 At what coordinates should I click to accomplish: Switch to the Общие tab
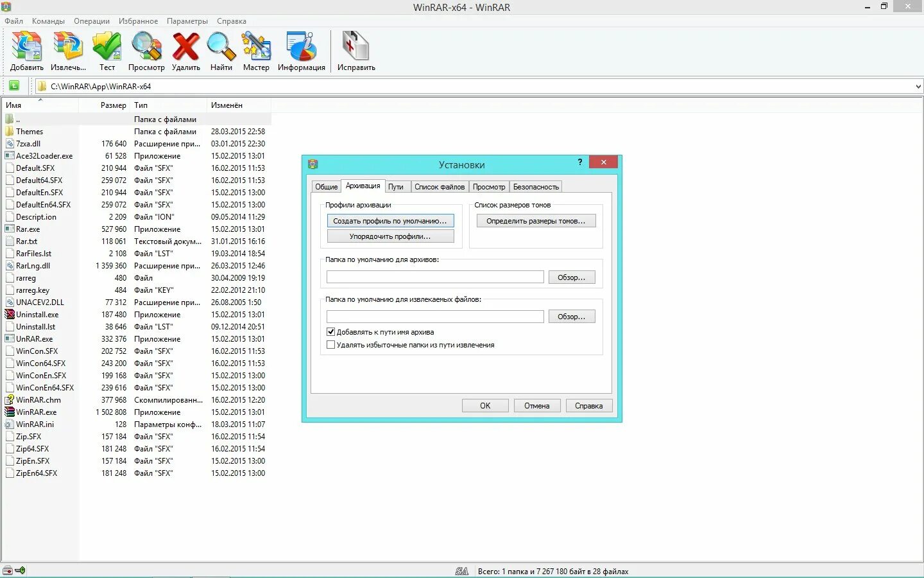tap(326, 187)
